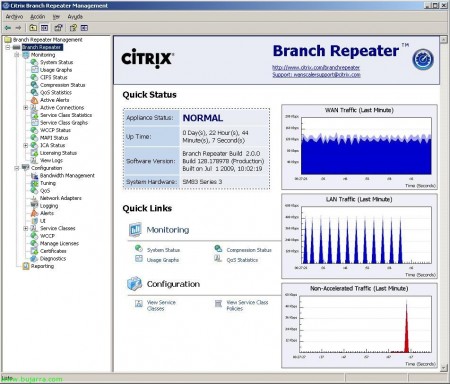450x384 pixels.
Task: Click Compression Status icon in the tree
Action: (34, 85)
